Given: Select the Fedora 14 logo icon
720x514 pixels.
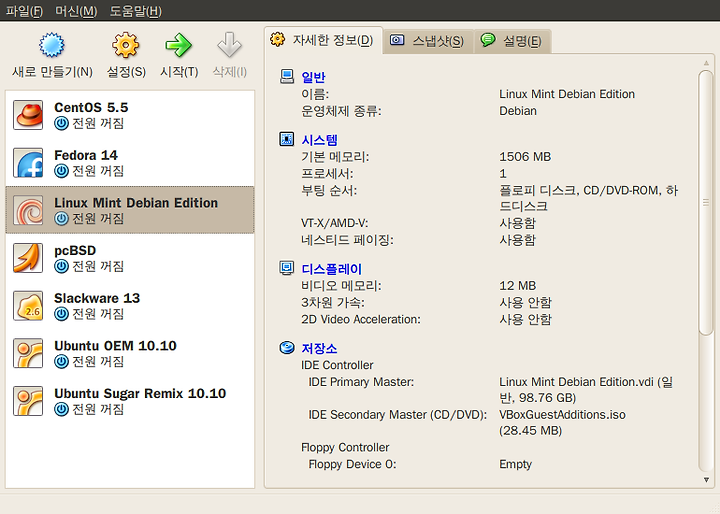Looking at the screenshot, I should click(x=28, y=163).
